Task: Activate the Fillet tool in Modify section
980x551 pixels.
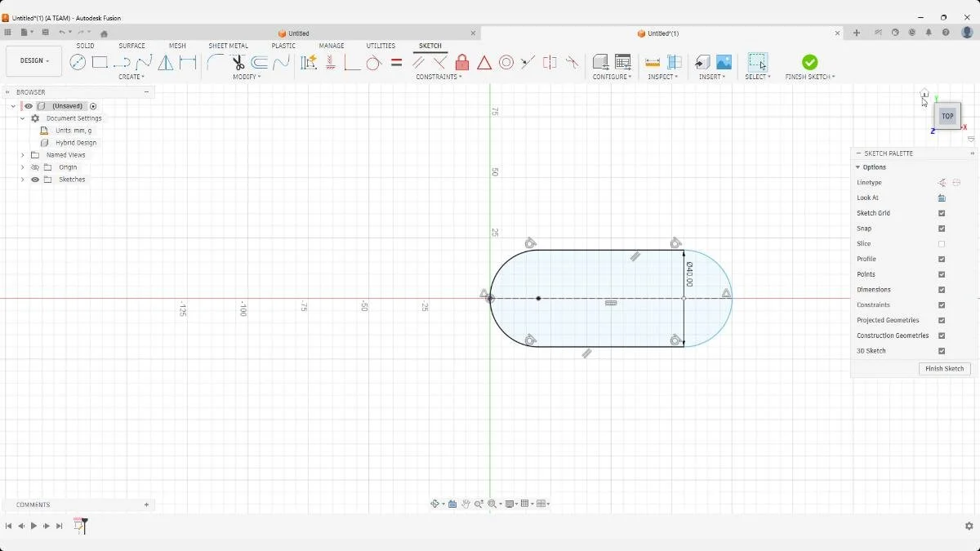Action: tap(214, 62)
